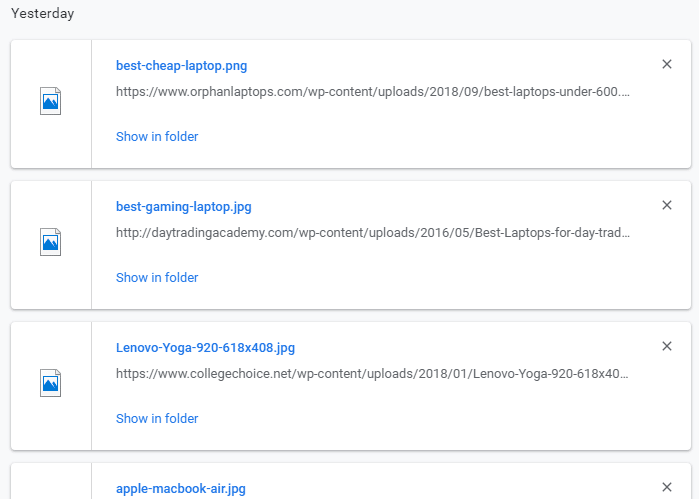Click the Yesterday date heading

[42, 14]
